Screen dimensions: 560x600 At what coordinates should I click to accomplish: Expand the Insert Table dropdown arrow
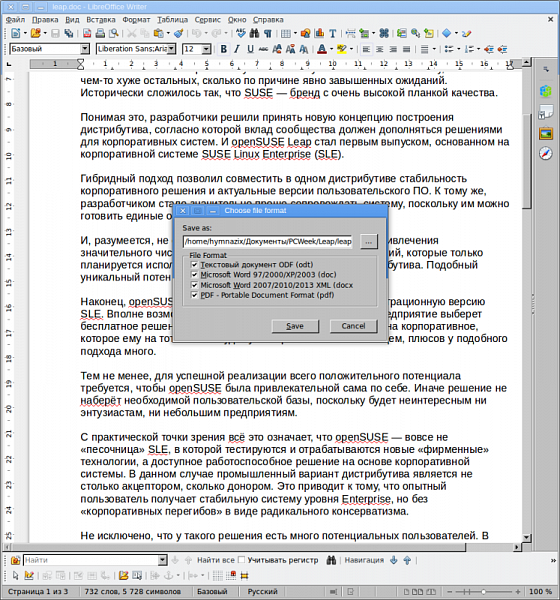click(x=295, y=34)
